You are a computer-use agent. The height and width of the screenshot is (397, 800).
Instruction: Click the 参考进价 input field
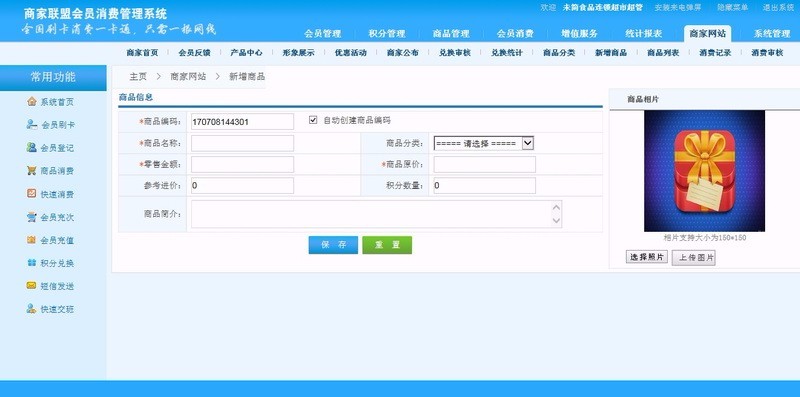pyautogui.click(x=242, y=186)
